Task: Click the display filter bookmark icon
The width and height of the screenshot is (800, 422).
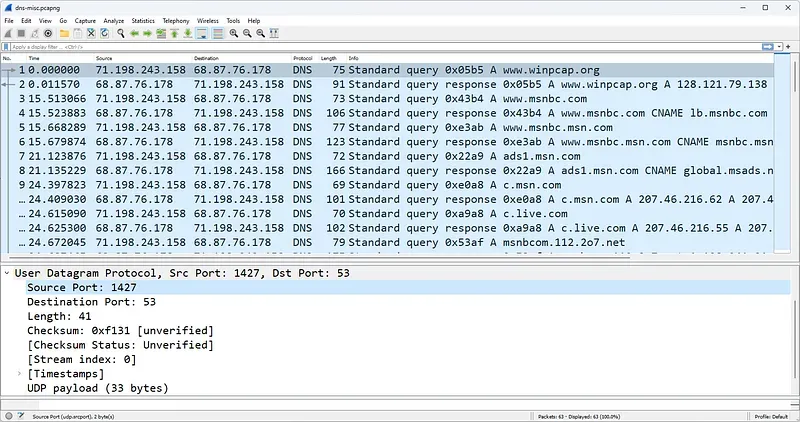Action: click(6, 46)
